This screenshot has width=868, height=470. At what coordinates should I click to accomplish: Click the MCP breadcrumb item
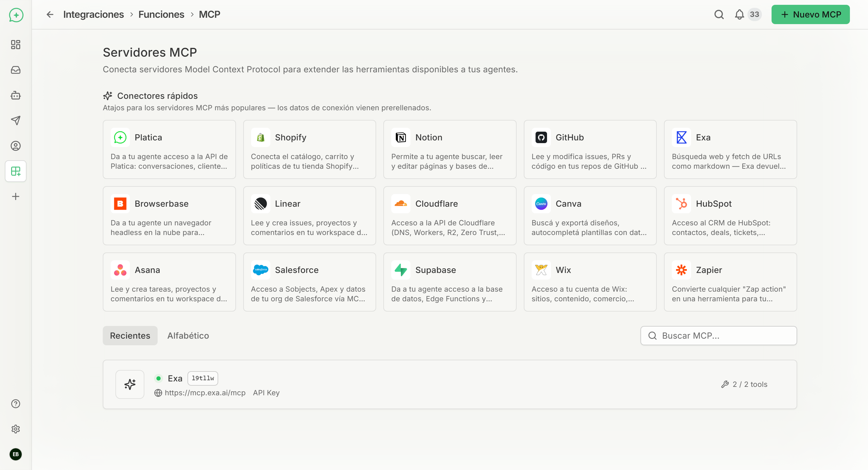[209, 14]
